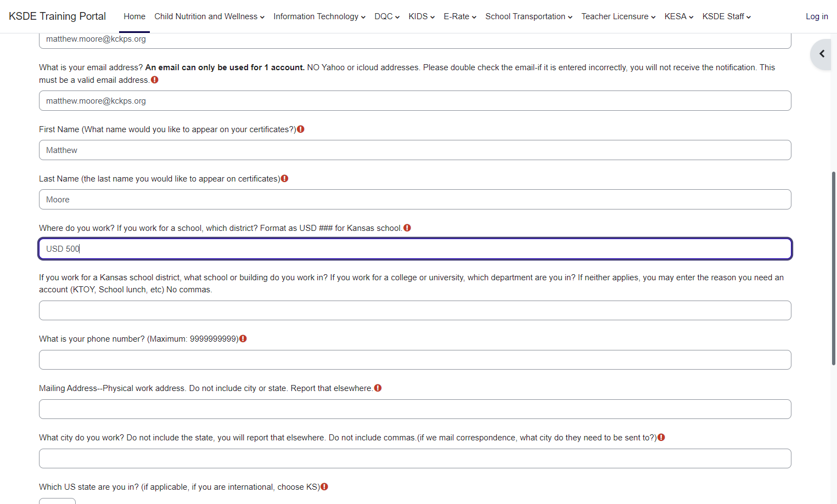This screenshot has height=504, width=837.
Task: Click the Log in link
Action: [817, 16]
